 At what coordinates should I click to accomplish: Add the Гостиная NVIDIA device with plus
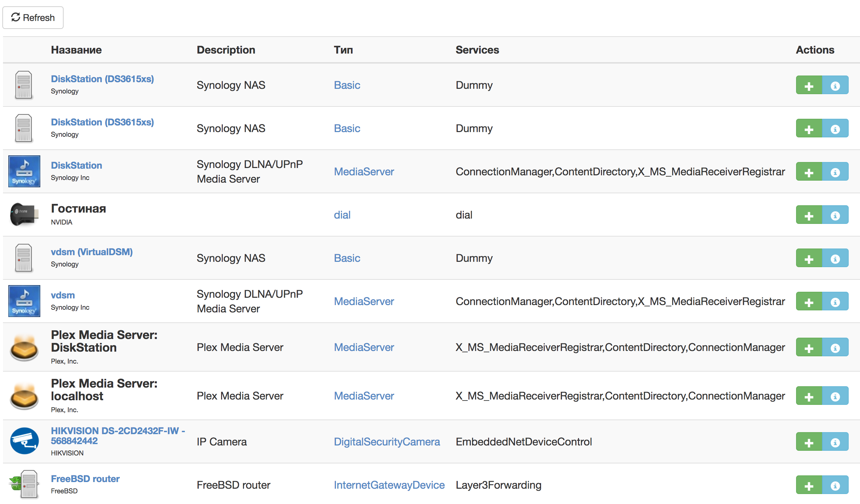click(808, 216)
